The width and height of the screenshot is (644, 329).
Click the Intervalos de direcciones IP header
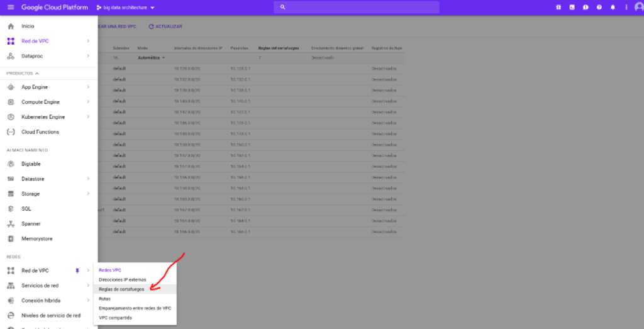(198, 48)
